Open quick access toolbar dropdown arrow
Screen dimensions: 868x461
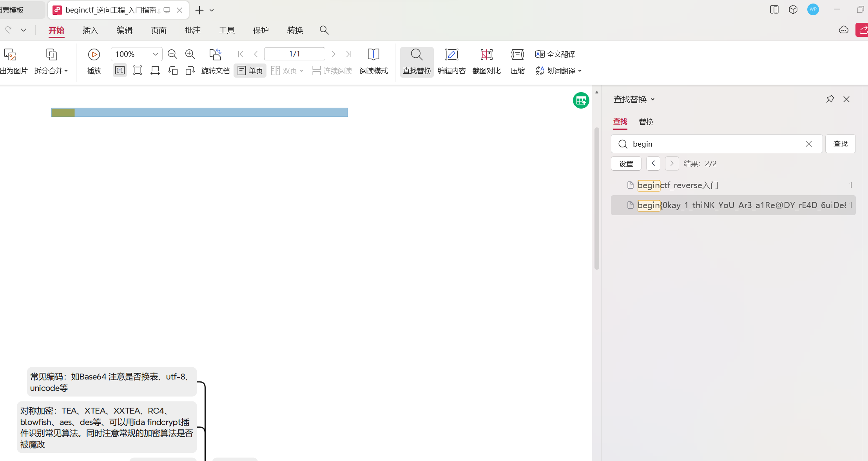tap(24, 30)
